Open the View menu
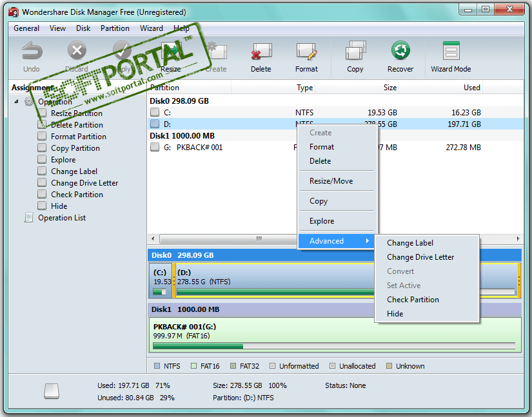Viewport: 532px width, 417px height. [x=57, y=28]
